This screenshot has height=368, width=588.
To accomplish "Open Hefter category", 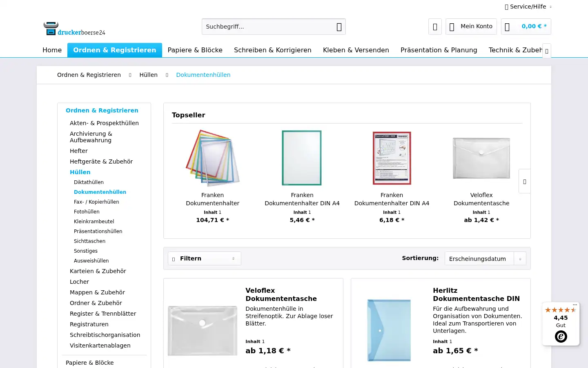I will click(x=79, y=151).
